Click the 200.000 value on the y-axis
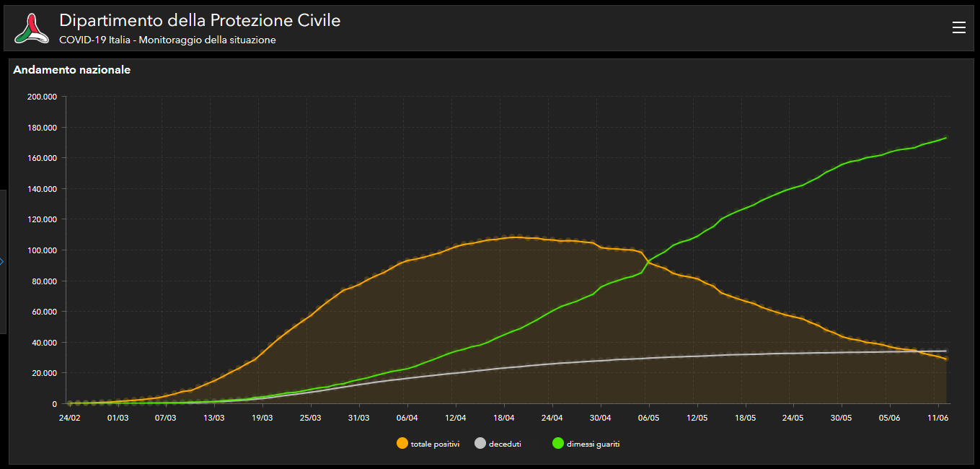The height and width of the screenshot is (469, 980). pos(41,97)
